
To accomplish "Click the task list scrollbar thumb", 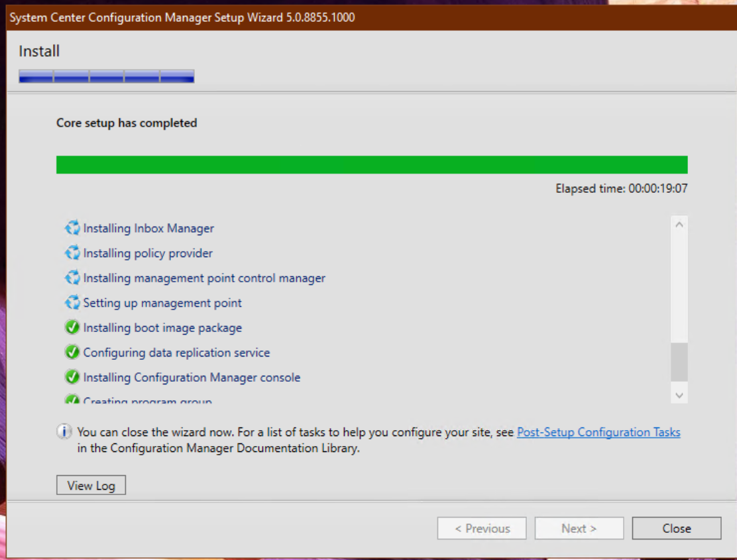I will pos(679,362).
